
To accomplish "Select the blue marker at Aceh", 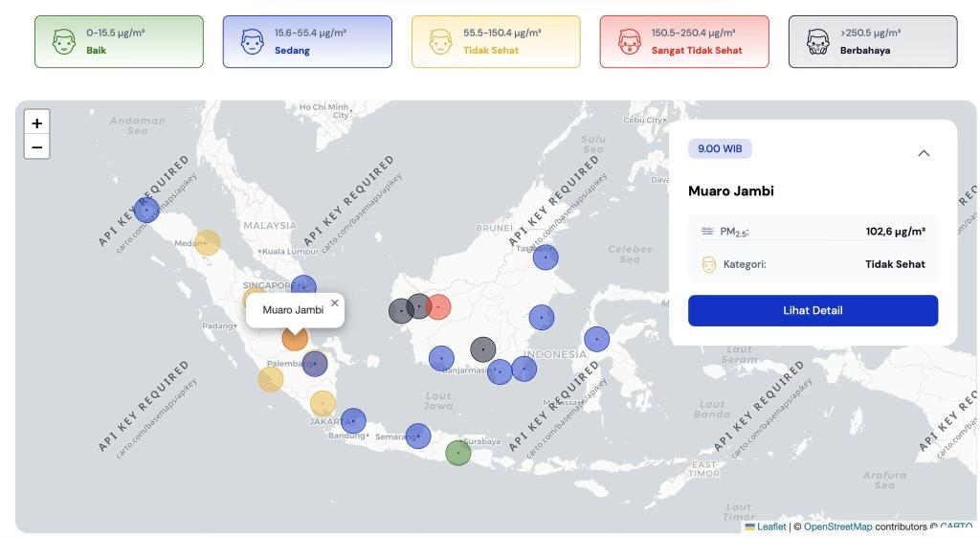I will click(x=146, y=210).
